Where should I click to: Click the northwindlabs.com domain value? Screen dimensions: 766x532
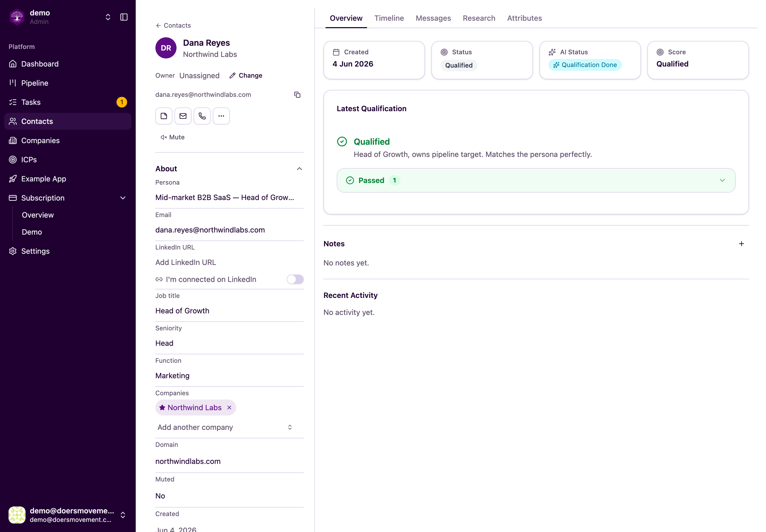point(188,461)
